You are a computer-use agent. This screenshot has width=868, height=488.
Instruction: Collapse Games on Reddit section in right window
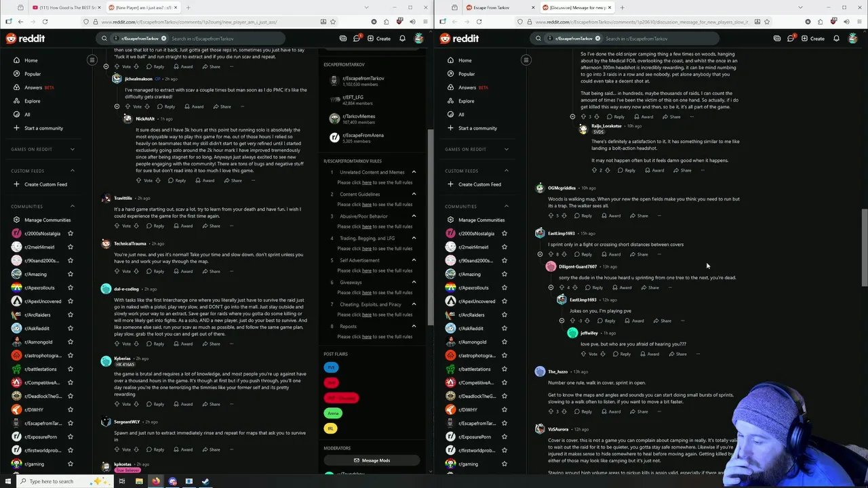(507, 149)
